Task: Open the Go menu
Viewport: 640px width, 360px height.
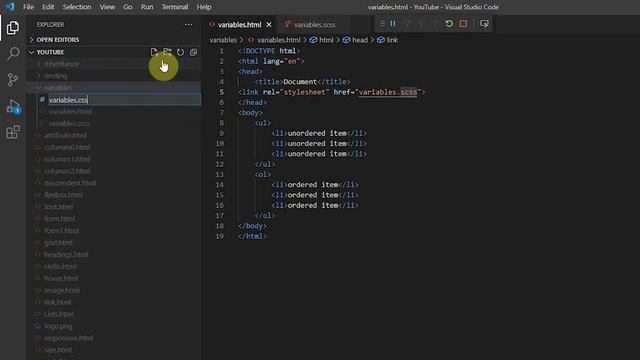Action: point(128,7)
